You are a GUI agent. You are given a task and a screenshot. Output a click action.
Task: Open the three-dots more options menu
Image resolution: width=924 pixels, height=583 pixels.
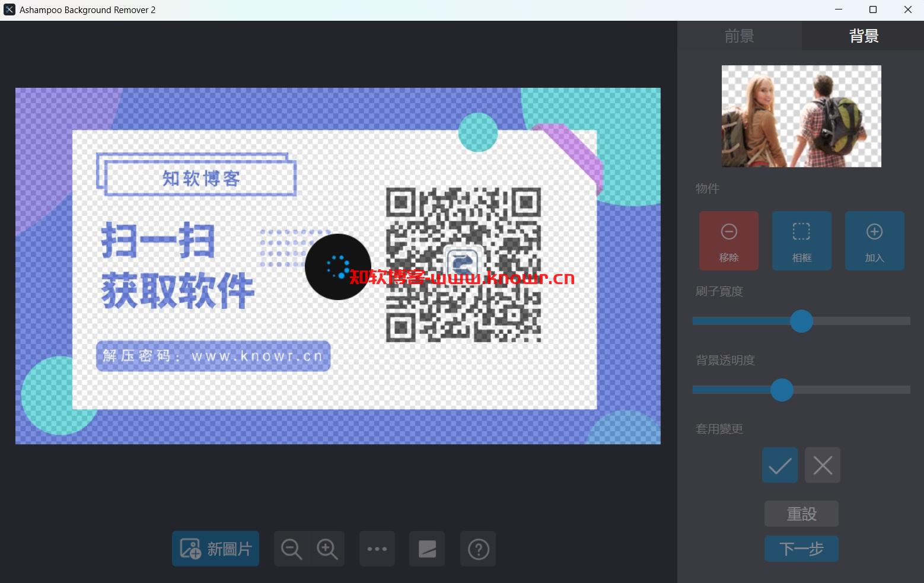click(x=377, y=549)
